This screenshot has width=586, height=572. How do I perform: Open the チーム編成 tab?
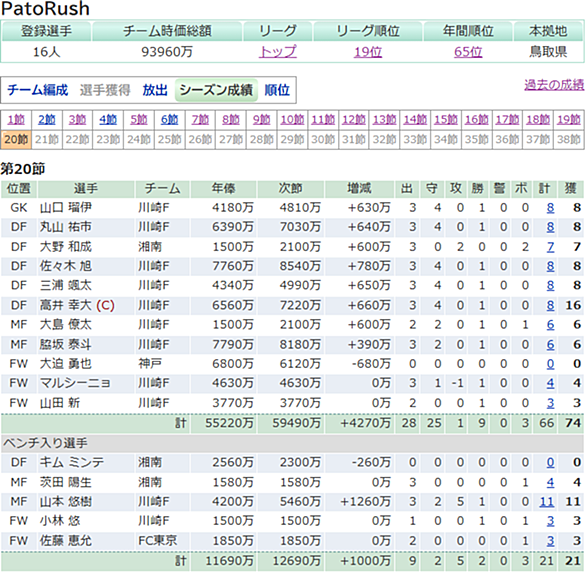38,90
